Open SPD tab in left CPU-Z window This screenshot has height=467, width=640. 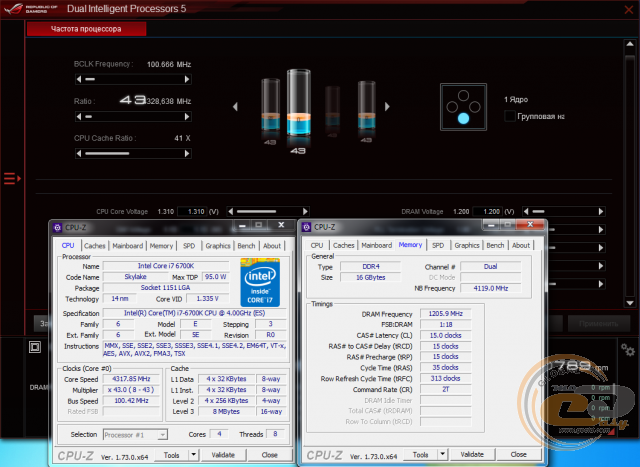tap(189, 246)
